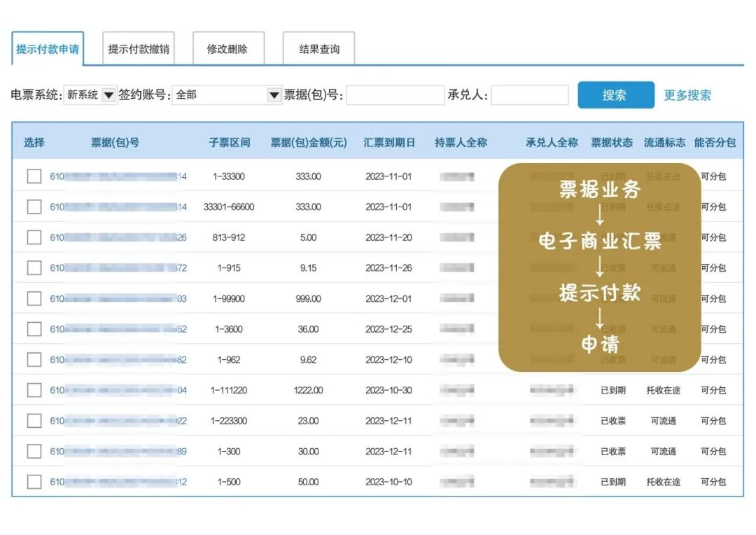Screen dimensions: 756x535
Task: Go to the 修改删除 tab
Action: tap(228, 49)
